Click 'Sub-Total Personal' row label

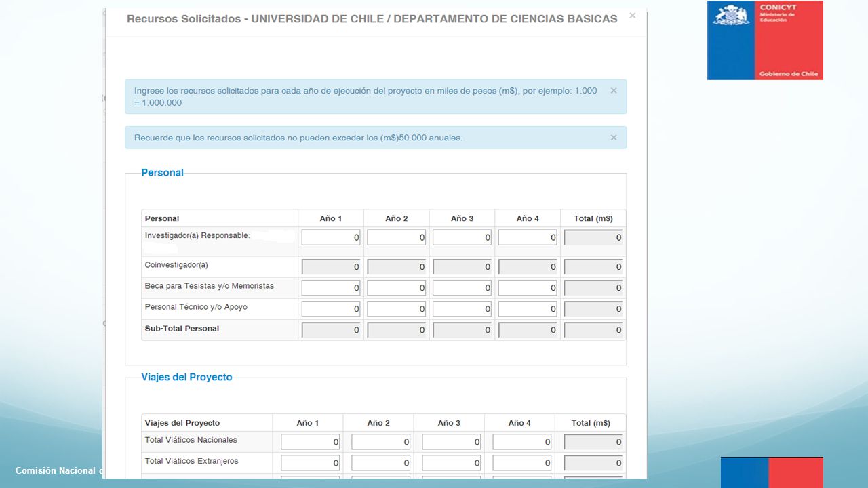(182, 329)
